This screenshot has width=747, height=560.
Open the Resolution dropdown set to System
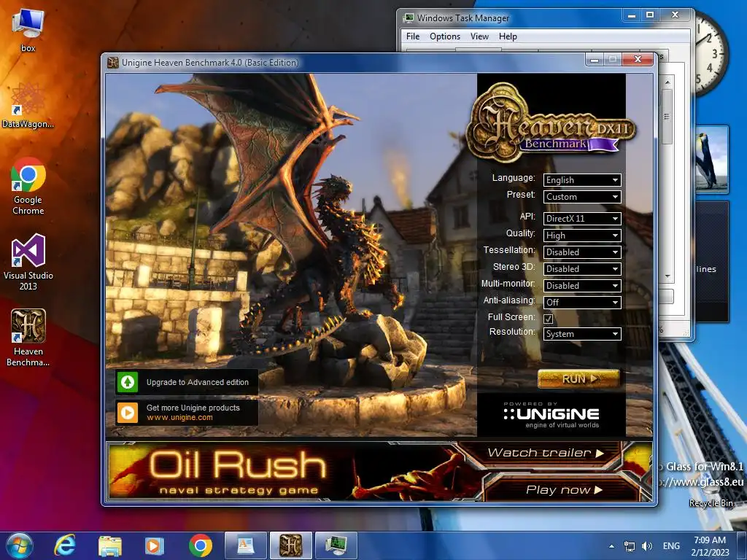tap(582, 334)
